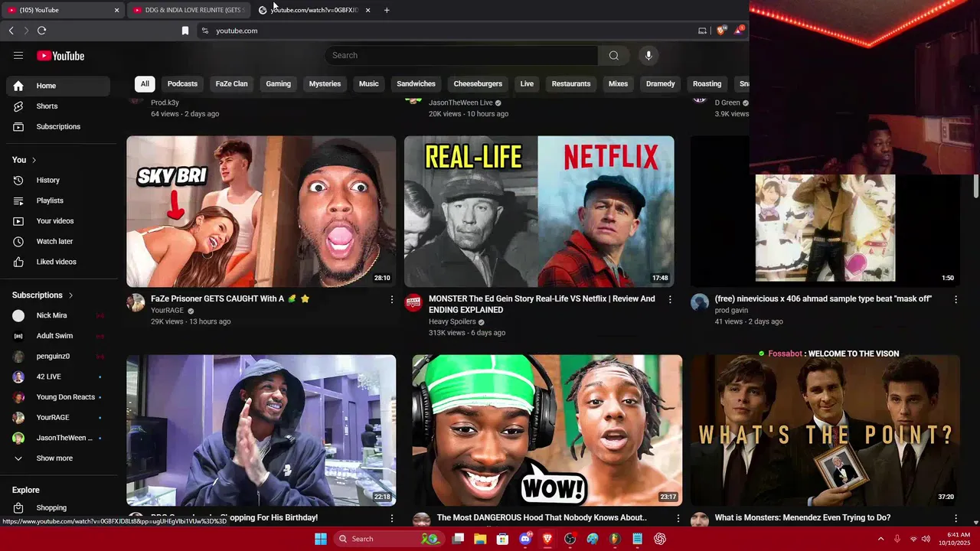Screen dimensions: 980x551
Task: Open penguinz0 subscription channel
Action: point(58,356)
